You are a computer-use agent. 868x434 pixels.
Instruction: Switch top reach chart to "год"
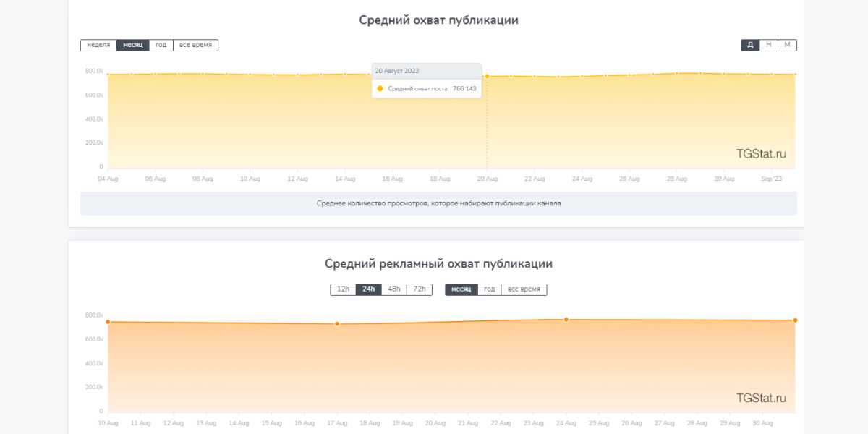161,45
